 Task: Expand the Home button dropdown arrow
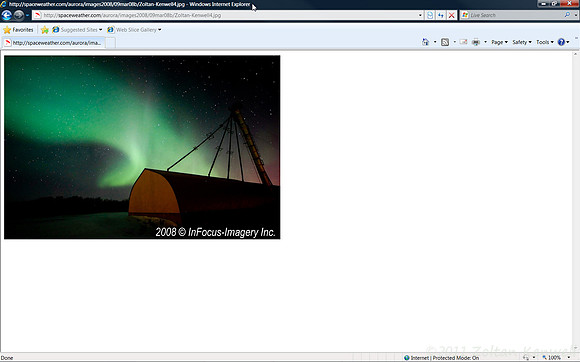click(435, 42)
